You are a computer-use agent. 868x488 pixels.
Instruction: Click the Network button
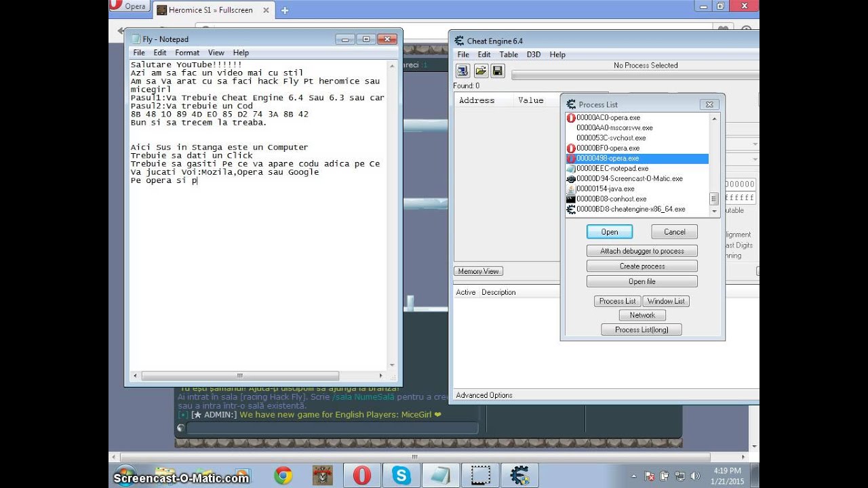[x=642, y=315]
